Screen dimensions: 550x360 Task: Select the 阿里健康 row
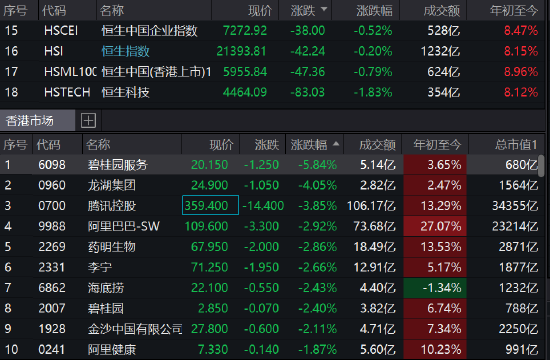pos(269,349)
